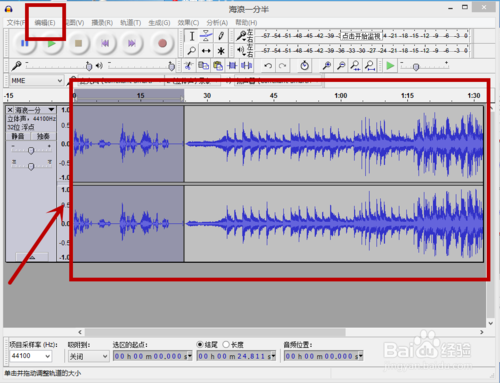The height and width of the screenshot is (383, 500).
Task: Skip to start with rewind button
Action: pyautogui.click(x=105, y=43)
